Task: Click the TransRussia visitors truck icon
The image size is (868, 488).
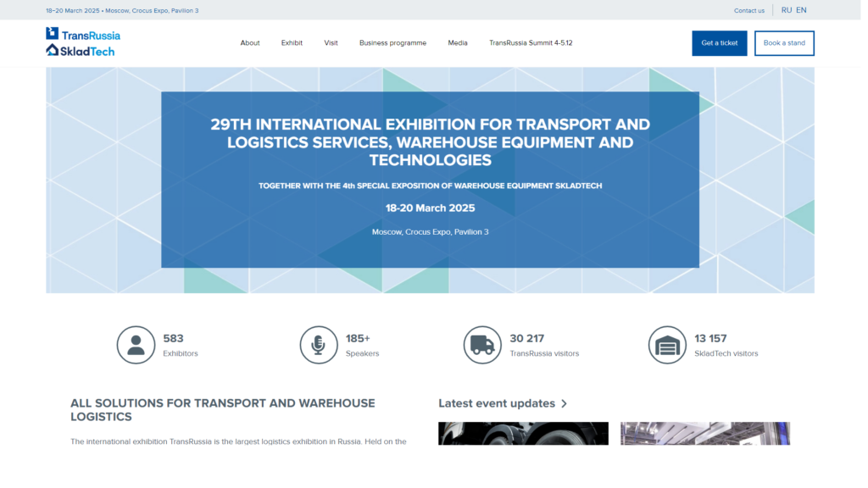Action: pos(482,345)
